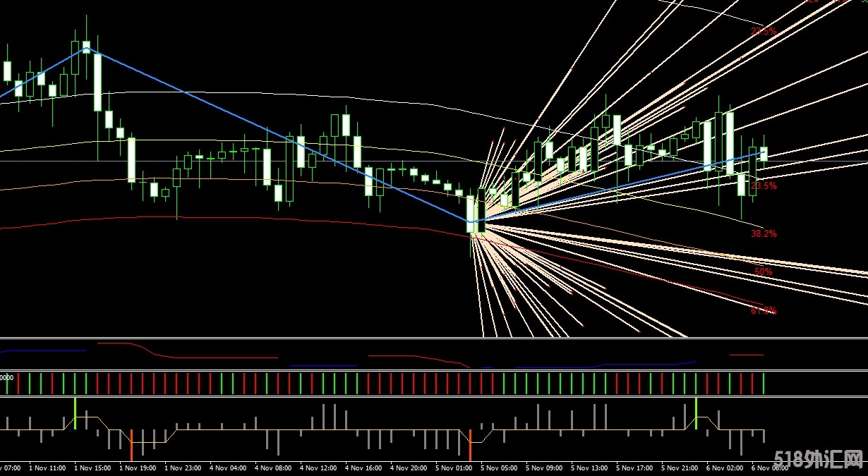The image size is (868, 476).
Task: Click the orange signal bar near 1 Nov 19:00
Action: coord(131,444)
